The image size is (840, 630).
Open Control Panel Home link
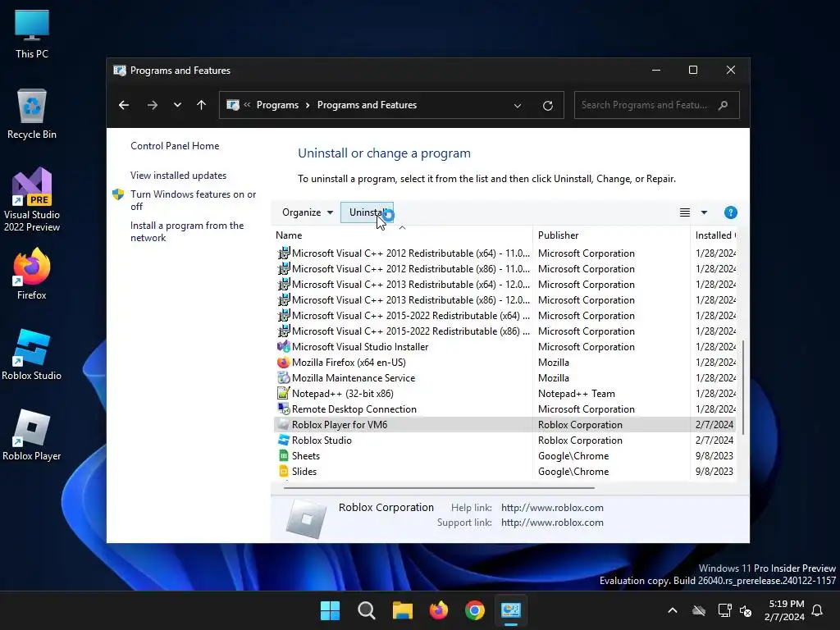coord(175,146)
